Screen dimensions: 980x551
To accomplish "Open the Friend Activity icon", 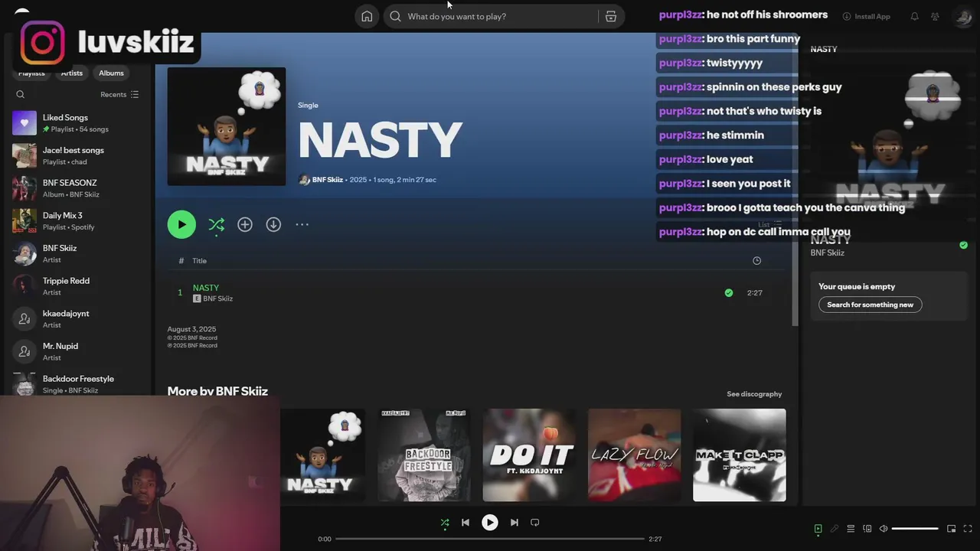I will [x=935, y=16].
